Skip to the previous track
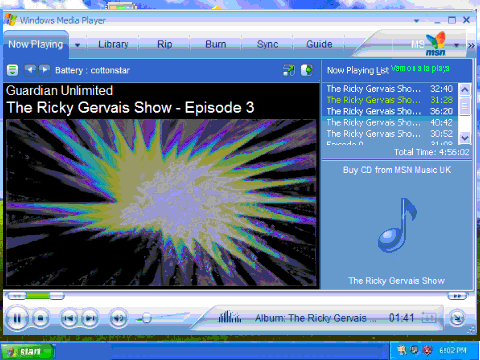This screenshot has height=360, width=480. pyautogui.click(x=69, y=319)
